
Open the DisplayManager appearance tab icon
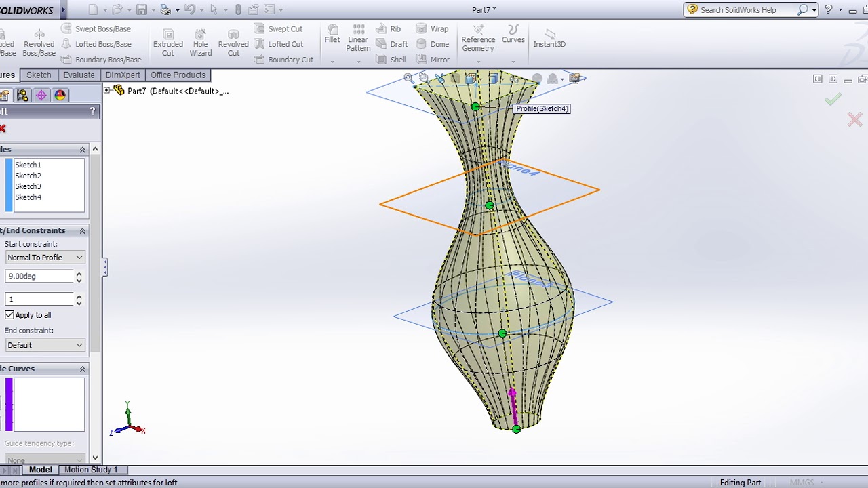point(60,96)
